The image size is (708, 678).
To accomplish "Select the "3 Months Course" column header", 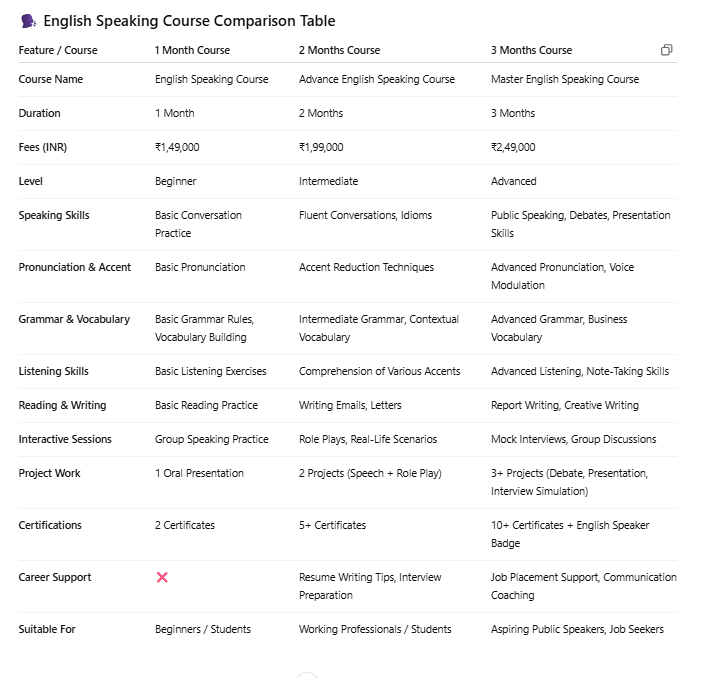I will coord(531,50).
